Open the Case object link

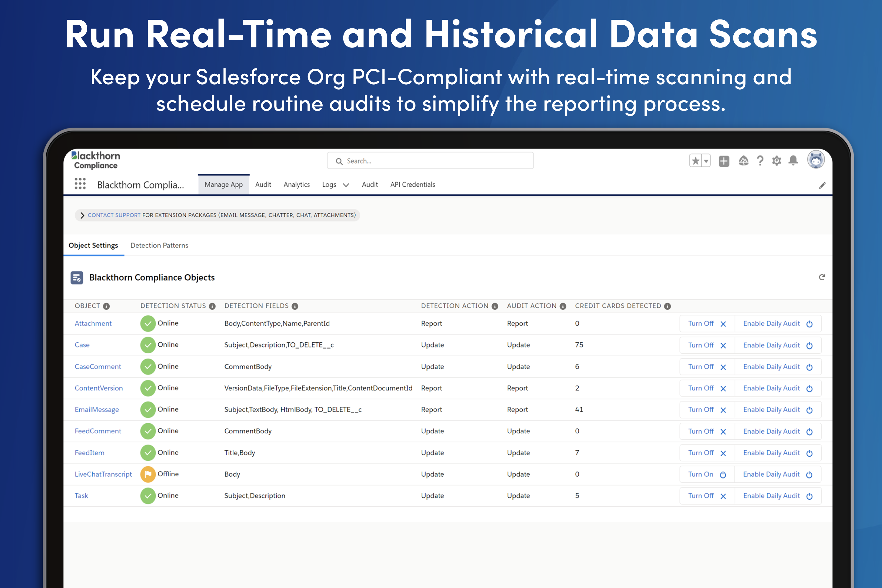tap(82, 345)
